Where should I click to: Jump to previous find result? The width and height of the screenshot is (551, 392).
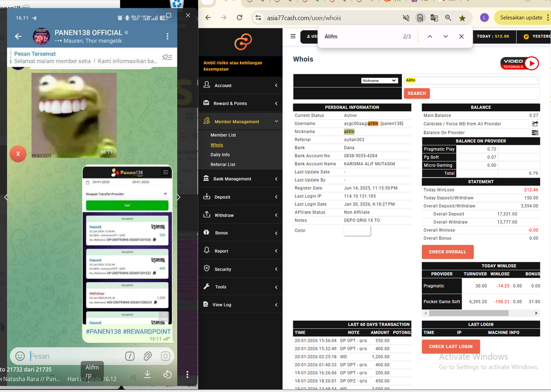point(430,37)
